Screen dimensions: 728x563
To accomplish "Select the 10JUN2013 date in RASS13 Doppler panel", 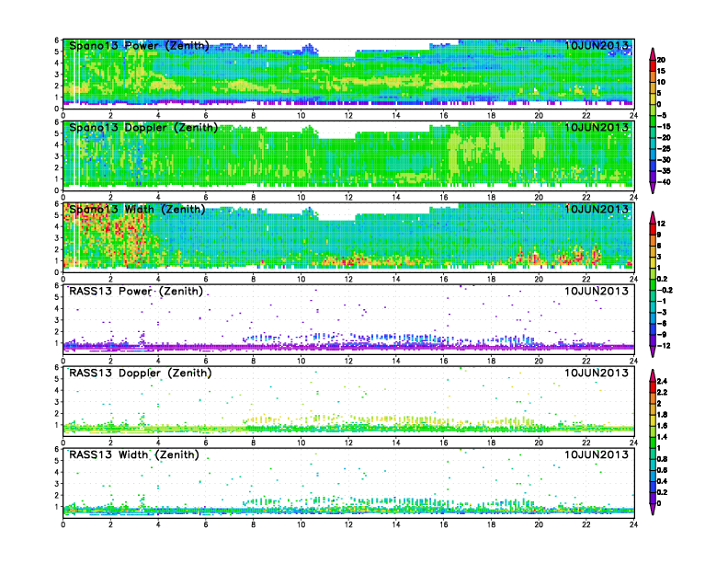I will (597, 373).
